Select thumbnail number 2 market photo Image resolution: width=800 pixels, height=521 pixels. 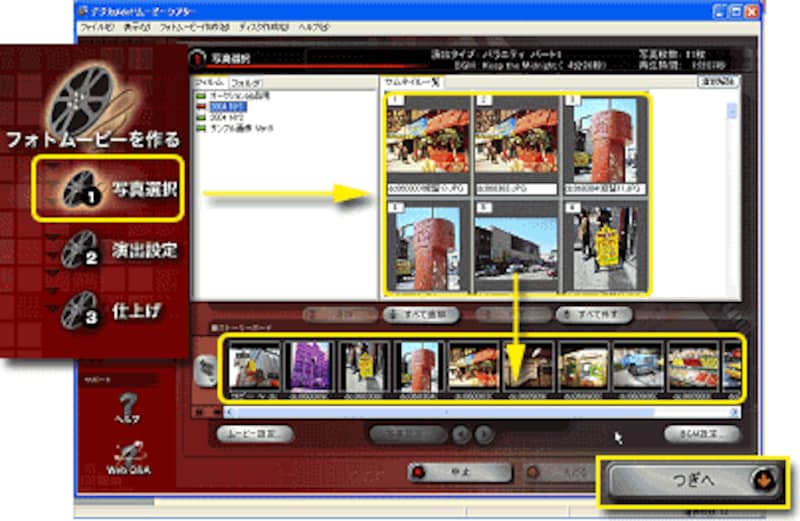(516, 145)
